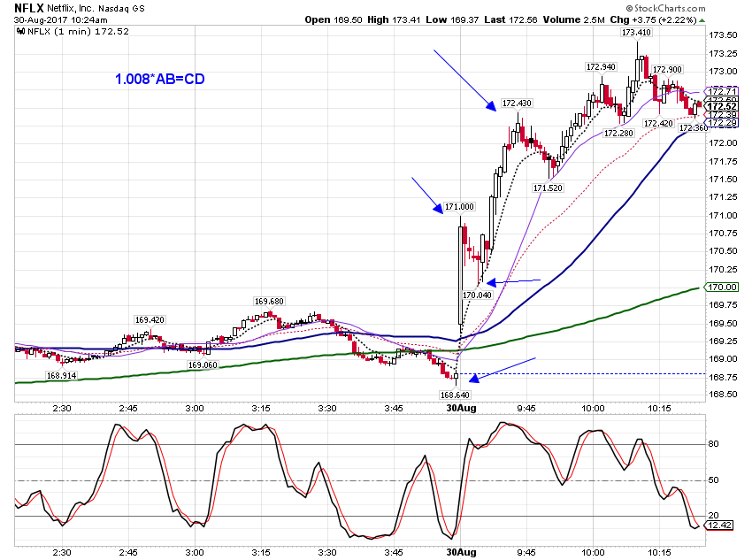Click the 168.50 price axis label
This screenshot has height=560, width=752.
(x=723, y=394)
